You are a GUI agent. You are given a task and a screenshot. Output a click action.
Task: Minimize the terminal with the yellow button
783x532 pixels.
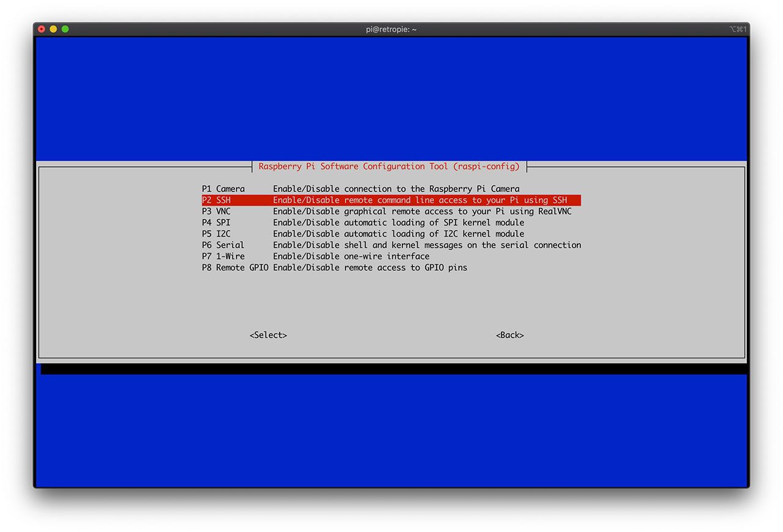(x=53, y=29)
